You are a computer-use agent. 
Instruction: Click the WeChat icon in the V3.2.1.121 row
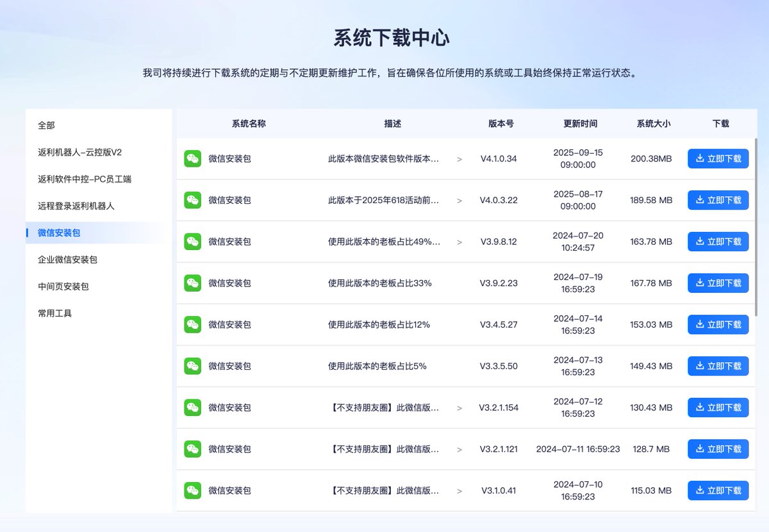(192, 449)
